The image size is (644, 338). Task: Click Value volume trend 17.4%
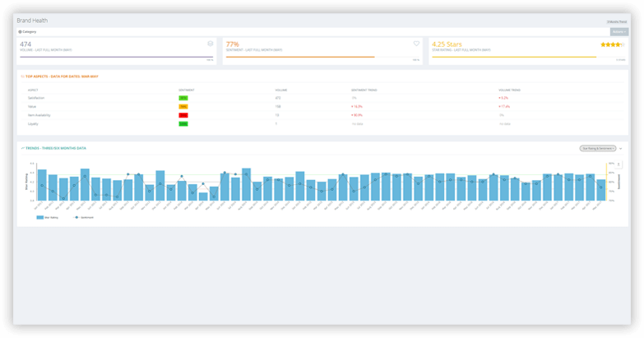504,107
